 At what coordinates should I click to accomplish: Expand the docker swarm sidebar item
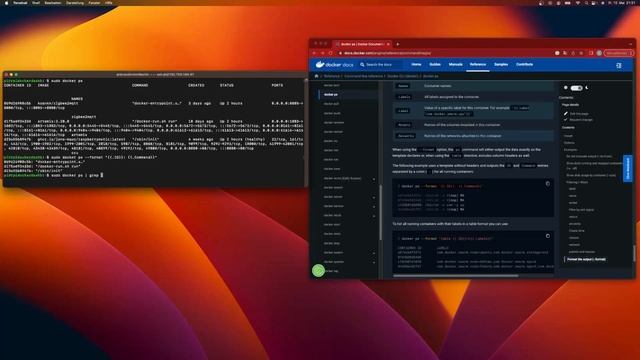pos(374,253)
